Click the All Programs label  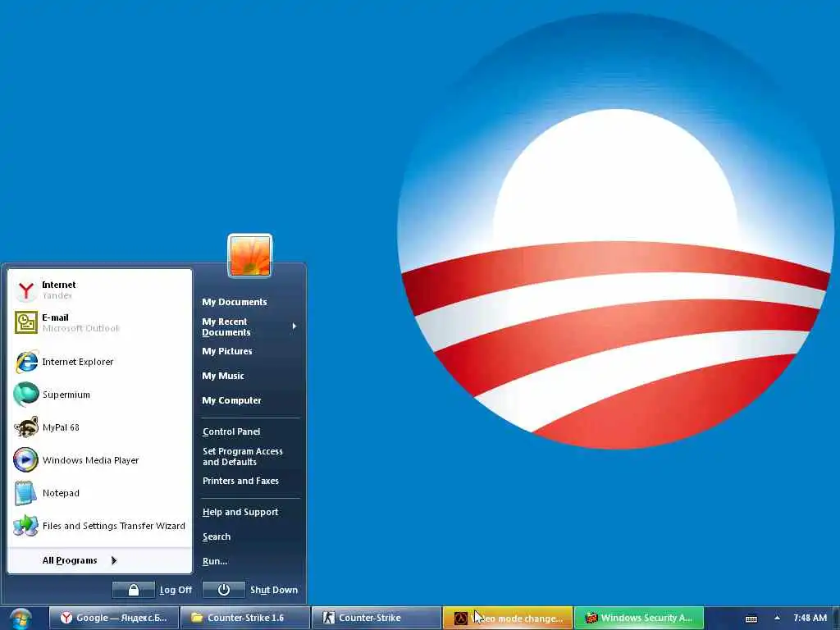point(70,560)
